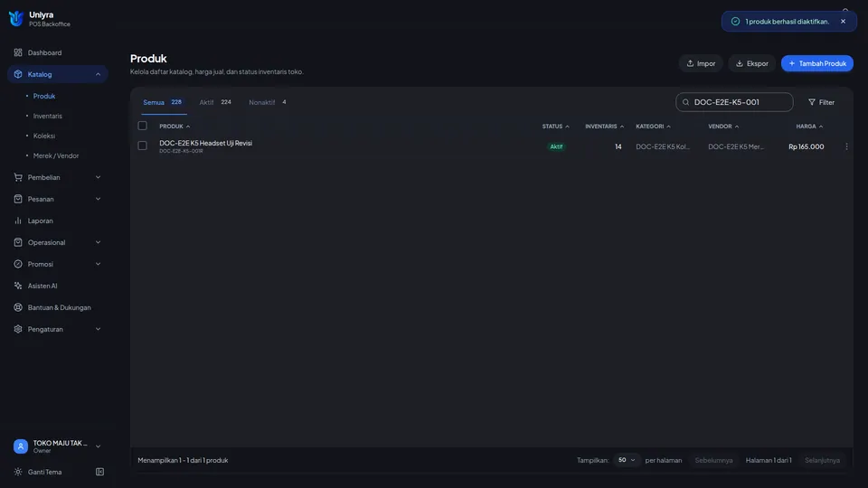Expand the Pembelian menu section
This screenshot has width=868, height=488.
click(58, 178)
